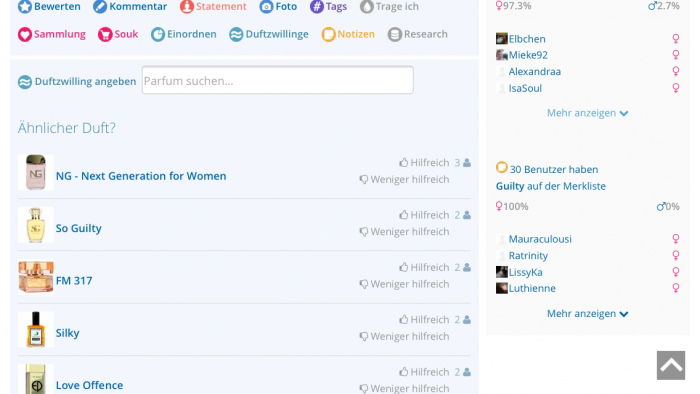Open NG - Next Generation for Women link

click(x=141, y=176)
